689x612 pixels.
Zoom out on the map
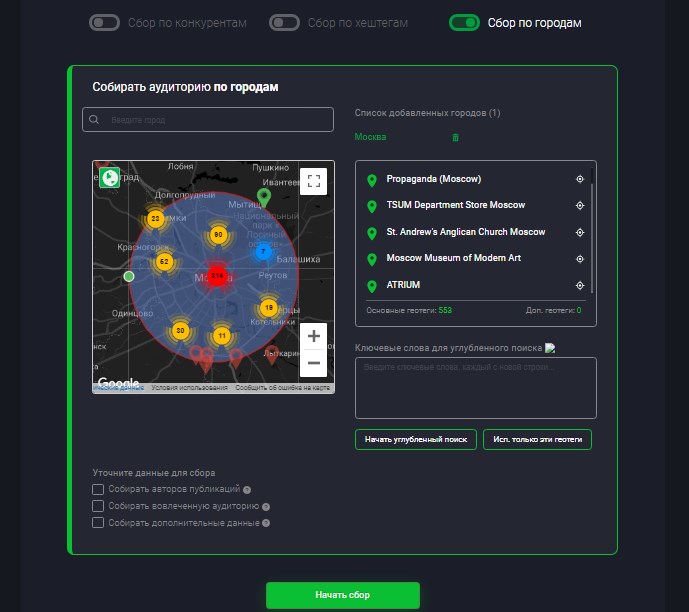pyautogui.click(x=313, y=363)
